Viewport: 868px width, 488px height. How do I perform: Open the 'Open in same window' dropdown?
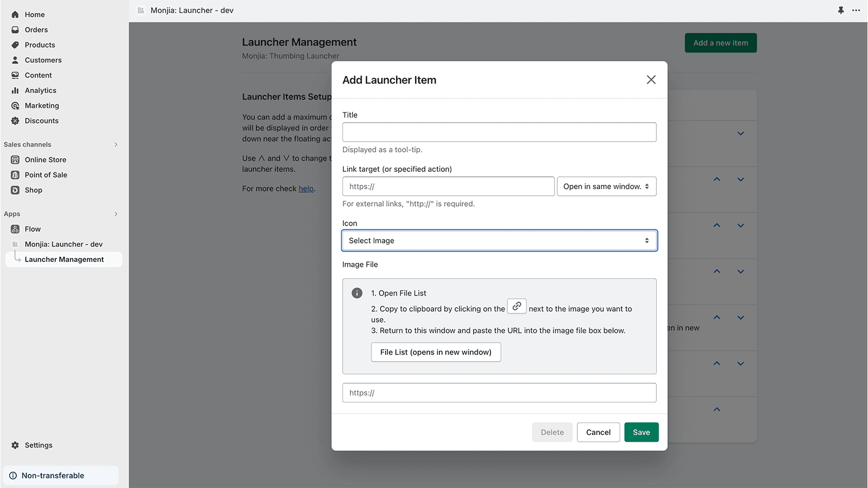point(606,187)
